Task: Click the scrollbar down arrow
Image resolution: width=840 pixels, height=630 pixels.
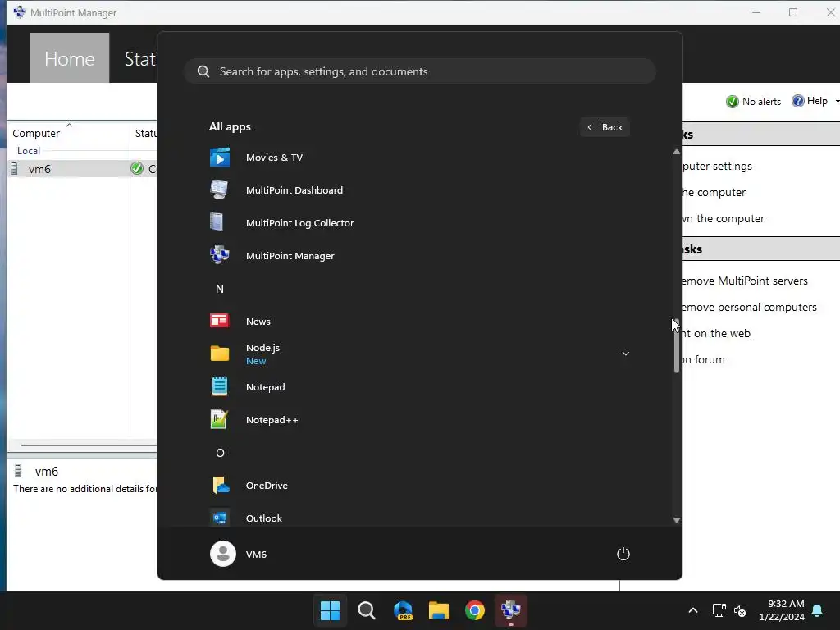Action: pyautogui.click(x=677, y=519)
